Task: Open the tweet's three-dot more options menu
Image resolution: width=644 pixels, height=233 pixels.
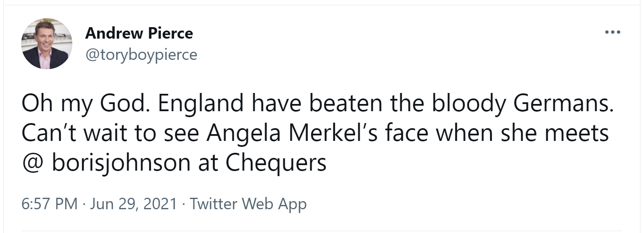Action: (613, 32)
